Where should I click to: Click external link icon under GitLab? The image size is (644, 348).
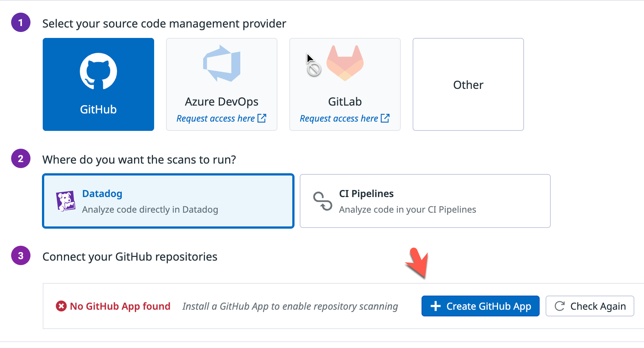(385, 118)
